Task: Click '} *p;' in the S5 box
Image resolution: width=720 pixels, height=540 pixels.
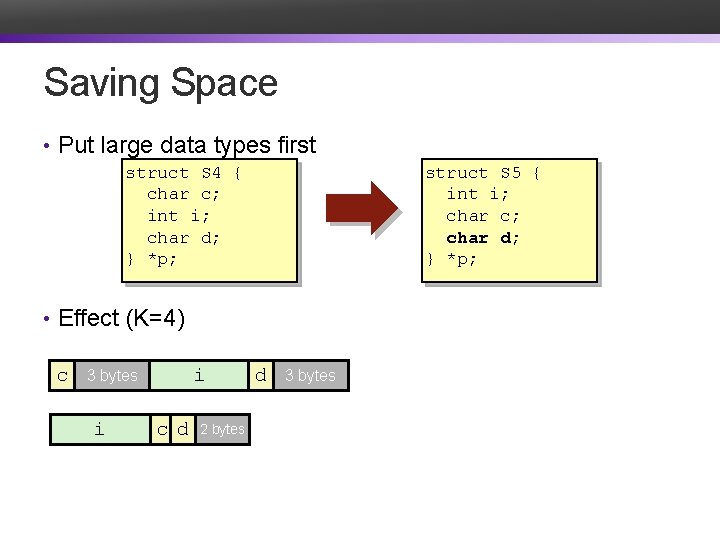Action: coord(451,259)
